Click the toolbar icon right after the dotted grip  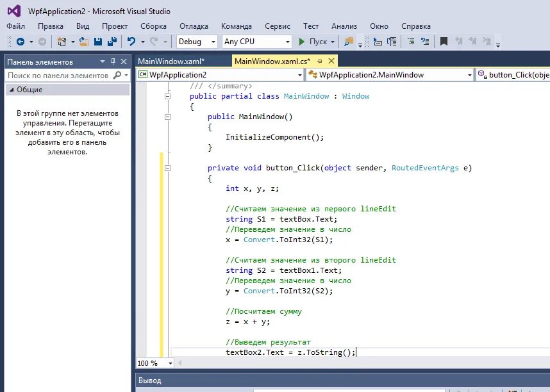point(378,42)
